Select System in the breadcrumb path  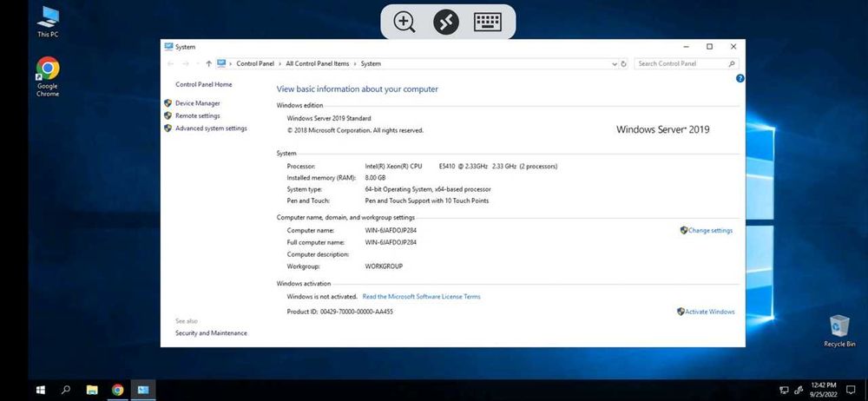[371, 63]
